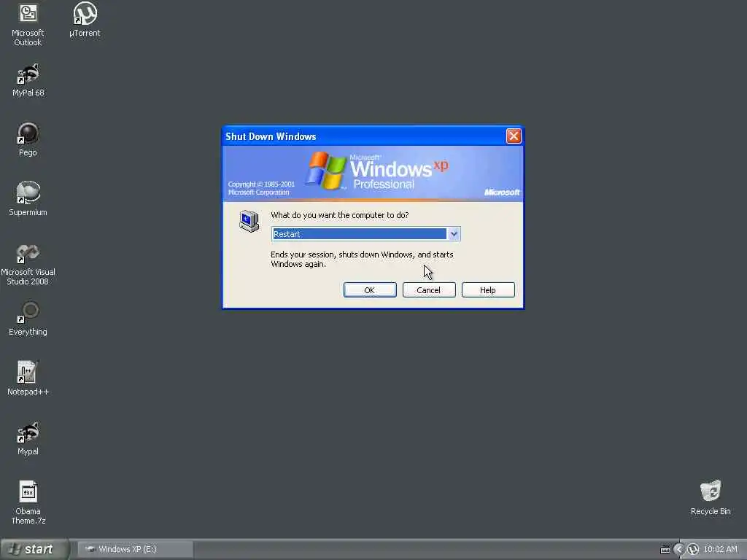Click 'What do you want the computer to do?' text
Image resolution: width=747 pixels, height=560 pixels.
340,215
